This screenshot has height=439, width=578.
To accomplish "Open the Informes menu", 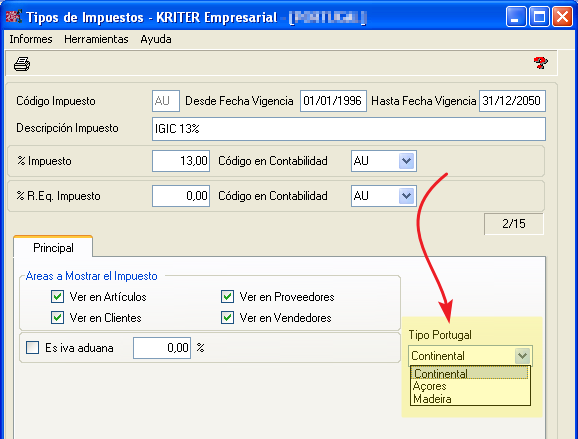I will [31, 39].
